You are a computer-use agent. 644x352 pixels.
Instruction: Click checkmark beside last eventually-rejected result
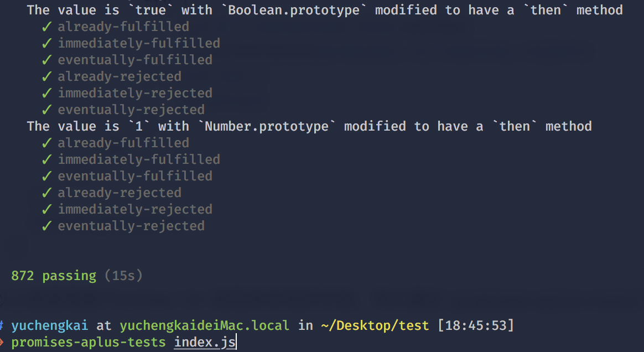(47, 226)
